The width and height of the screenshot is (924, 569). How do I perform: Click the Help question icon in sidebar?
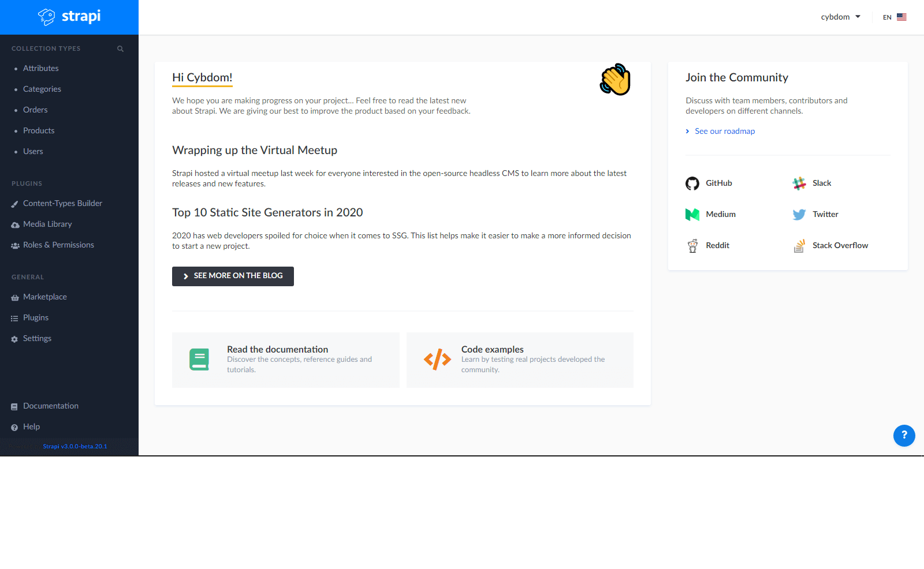(x=14, y=428)
